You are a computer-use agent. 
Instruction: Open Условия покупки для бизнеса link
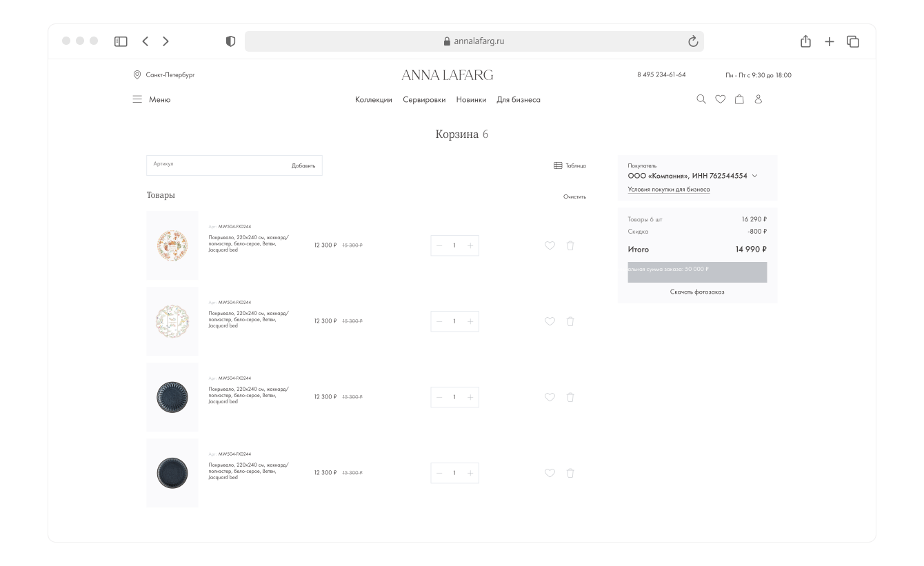pos(668,190)
